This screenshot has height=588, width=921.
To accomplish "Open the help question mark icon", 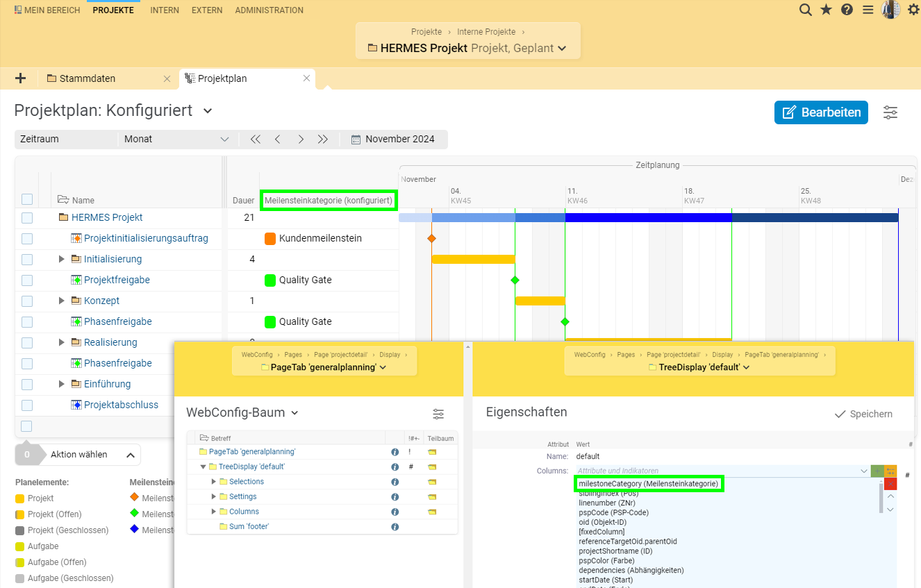I will click(x=847, y=10).
